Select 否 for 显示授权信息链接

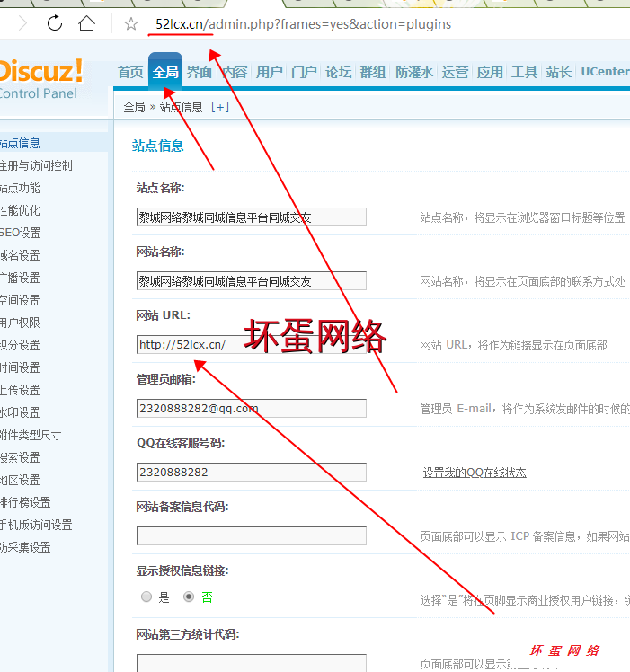[188, 597]
